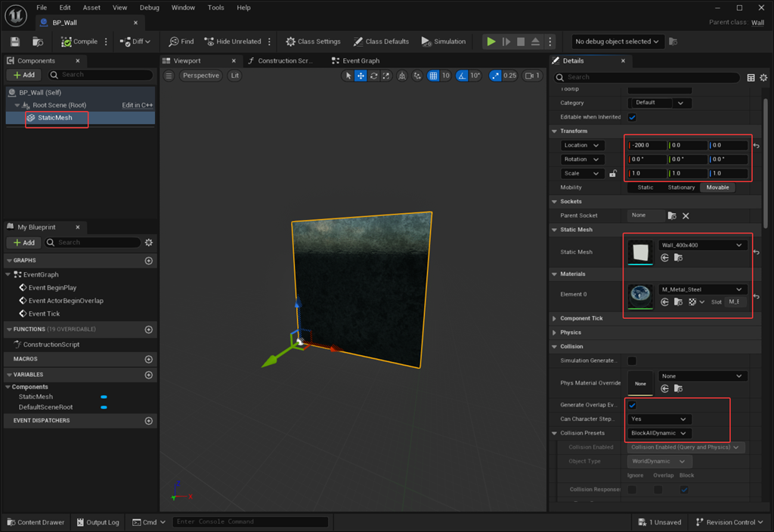Open Details panel settings gear
The height and width of the screenshot is (532, 774).
coord(763,77)
